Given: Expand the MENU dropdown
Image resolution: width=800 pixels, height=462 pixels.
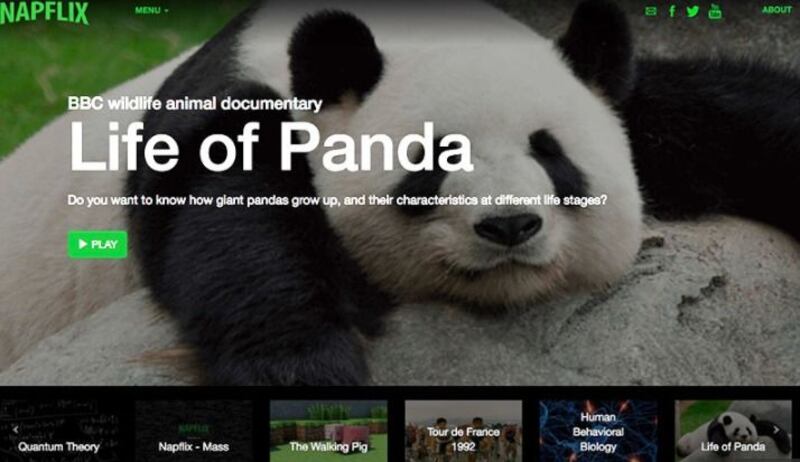Looking at the screenshot, I should (x=152, y=10).
